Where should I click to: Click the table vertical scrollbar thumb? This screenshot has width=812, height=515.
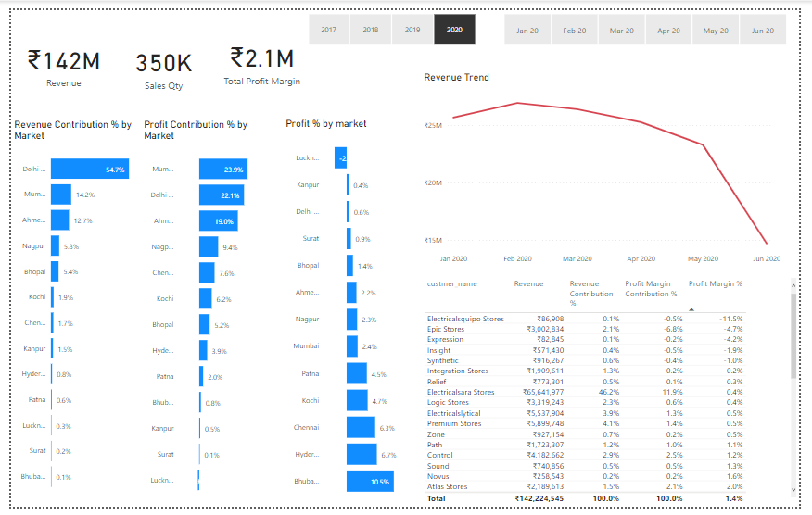click(x=793, y=336)
